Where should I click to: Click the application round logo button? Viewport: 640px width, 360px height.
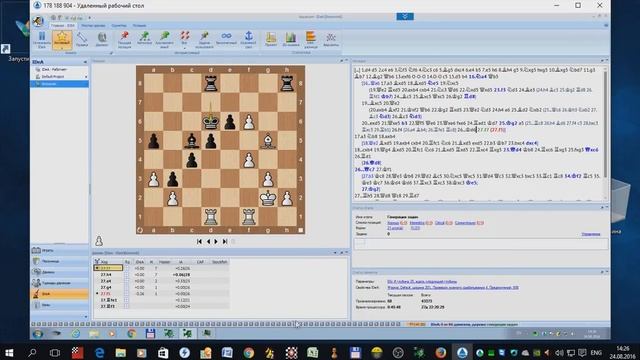[38, 20]
